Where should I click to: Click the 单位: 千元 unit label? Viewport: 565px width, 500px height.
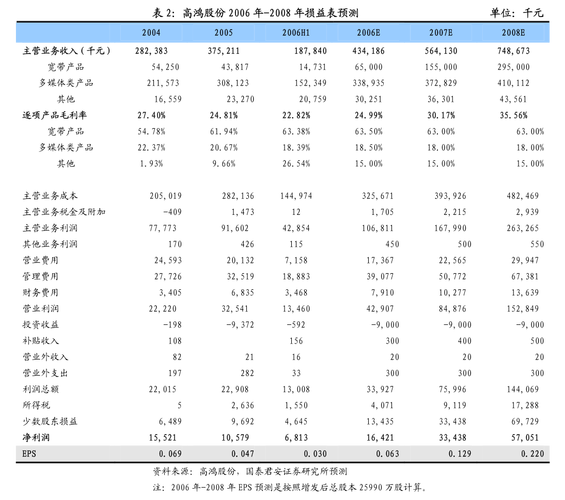click(516, 13)
